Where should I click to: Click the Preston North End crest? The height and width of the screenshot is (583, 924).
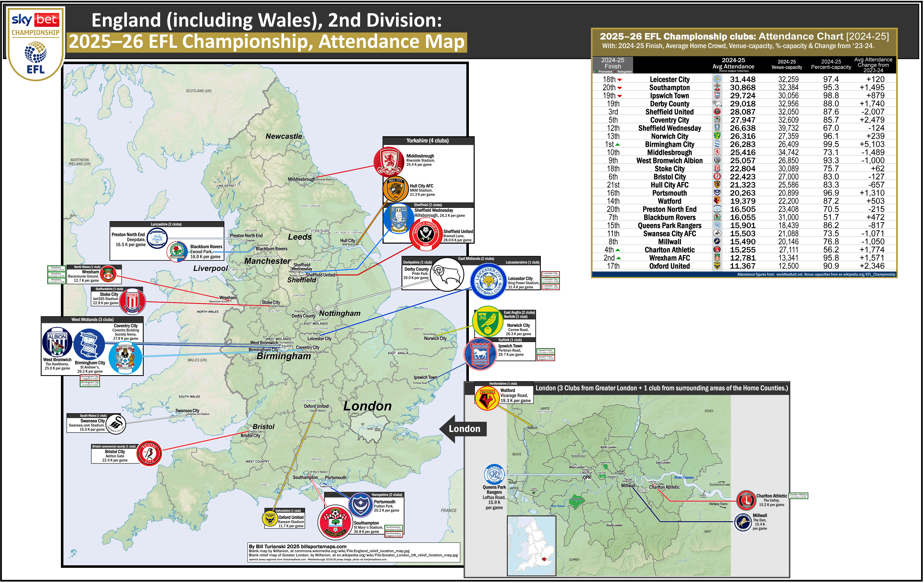point(157,238)
